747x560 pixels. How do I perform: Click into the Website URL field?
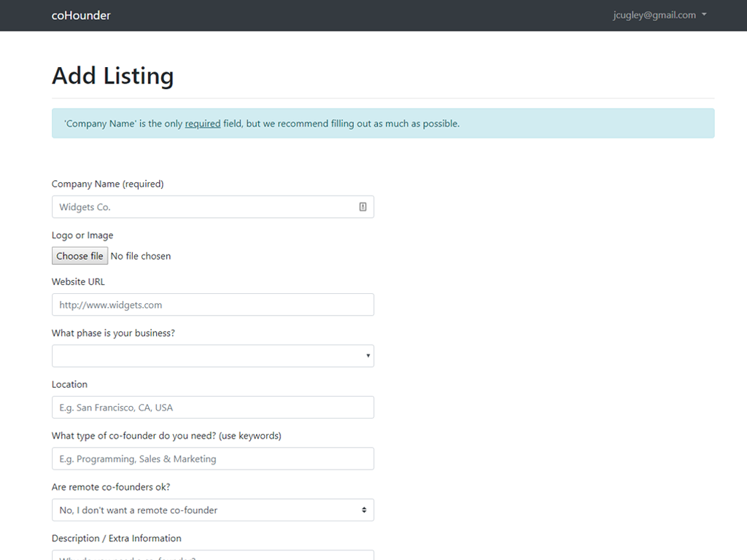(212, 305)
